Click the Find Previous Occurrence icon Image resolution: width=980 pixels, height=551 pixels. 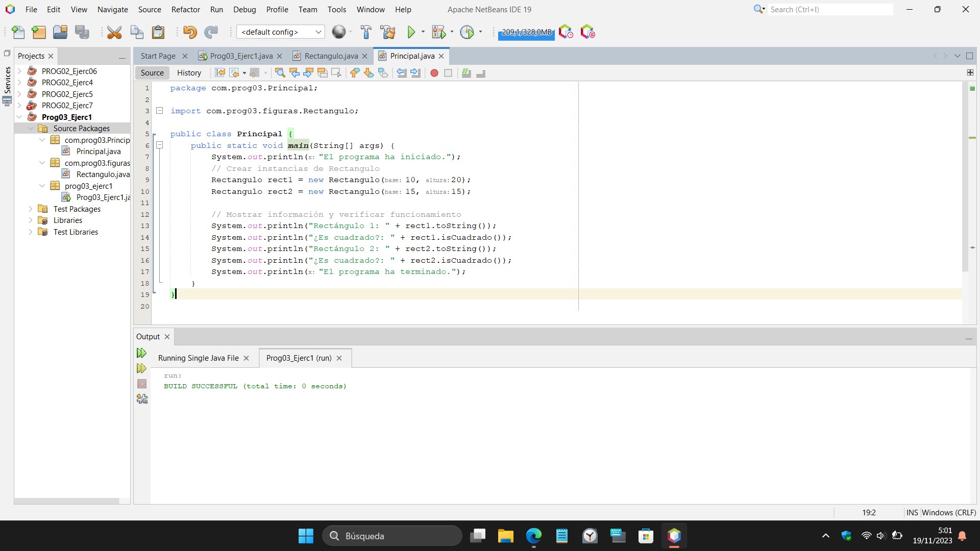click(x=295, y=73)
